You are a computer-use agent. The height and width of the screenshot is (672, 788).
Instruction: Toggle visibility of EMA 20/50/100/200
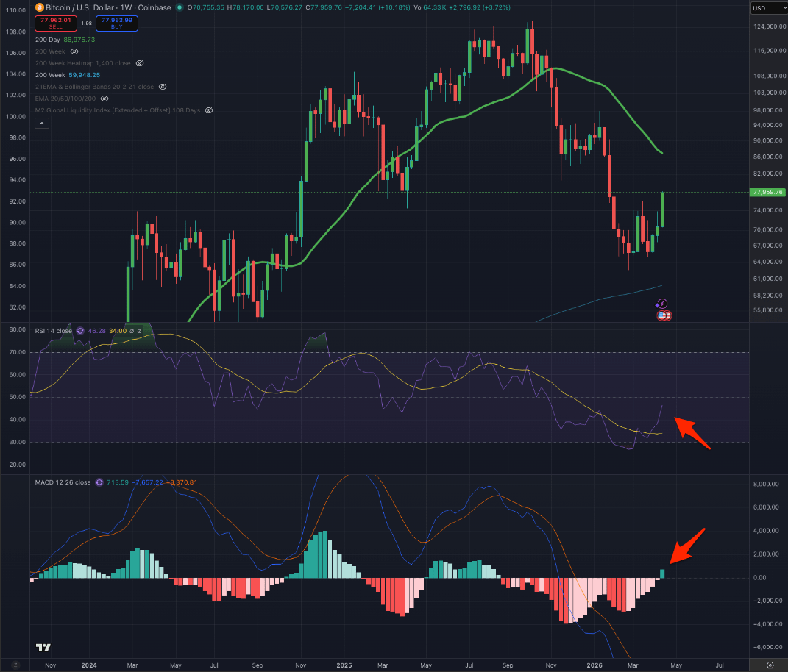pos(104,99)
